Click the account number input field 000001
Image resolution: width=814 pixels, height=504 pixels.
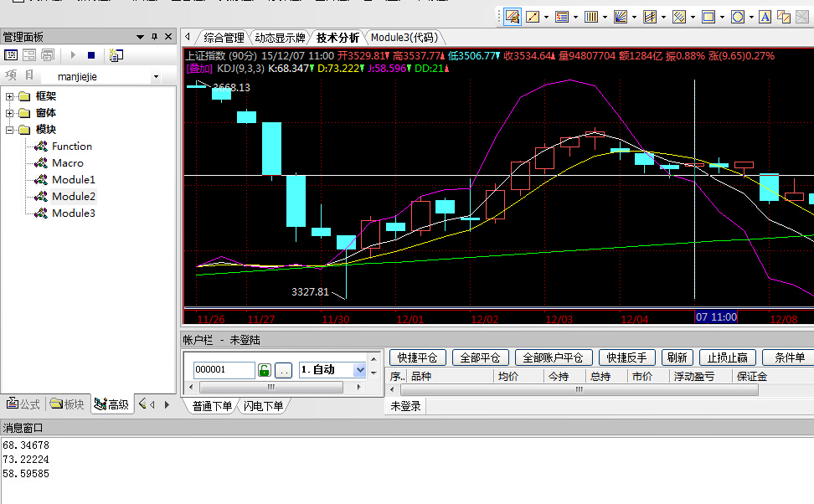click(224, 369)
